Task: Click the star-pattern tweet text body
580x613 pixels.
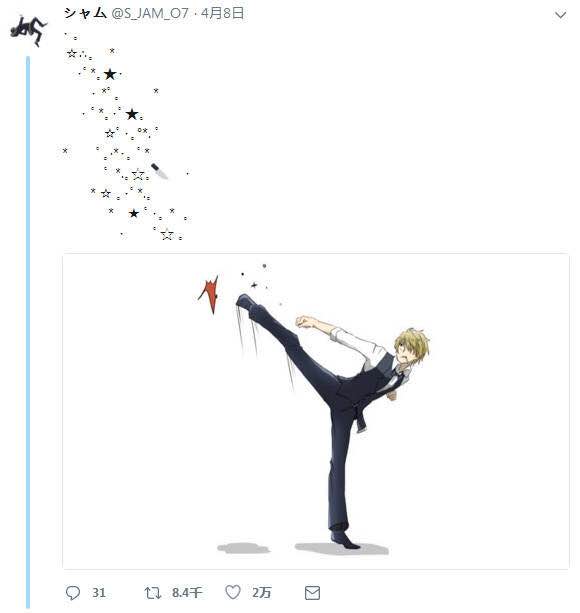Action: pos(126,137)
